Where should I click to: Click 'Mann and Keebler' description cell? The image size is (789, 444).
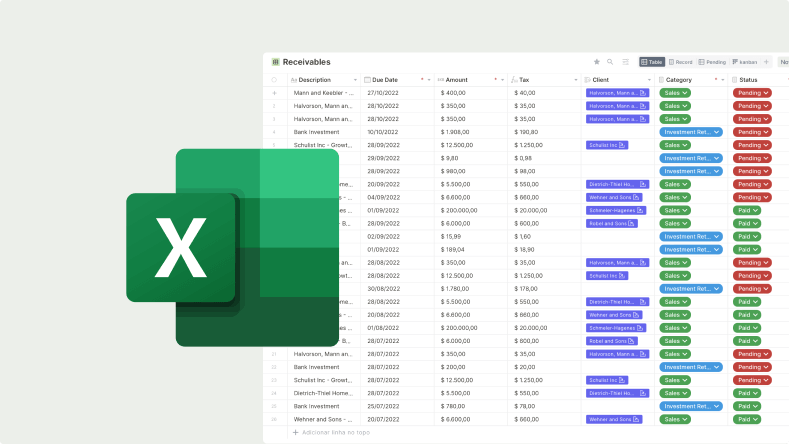(324, 93)
